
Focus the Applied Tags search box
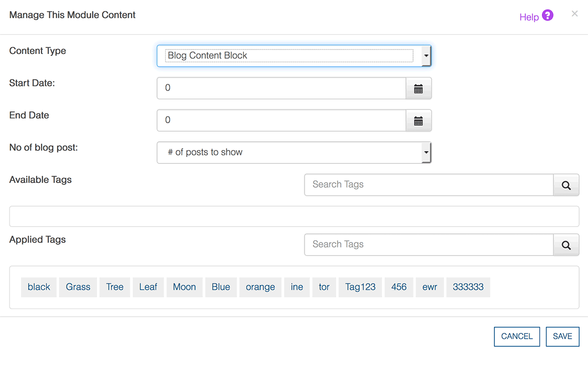429,245
